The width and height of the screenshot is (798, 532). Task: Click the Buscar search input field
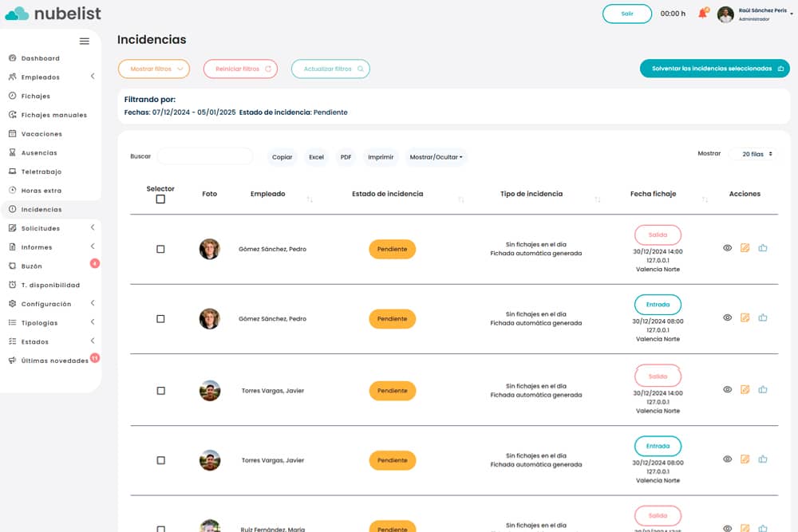(205, 156)
